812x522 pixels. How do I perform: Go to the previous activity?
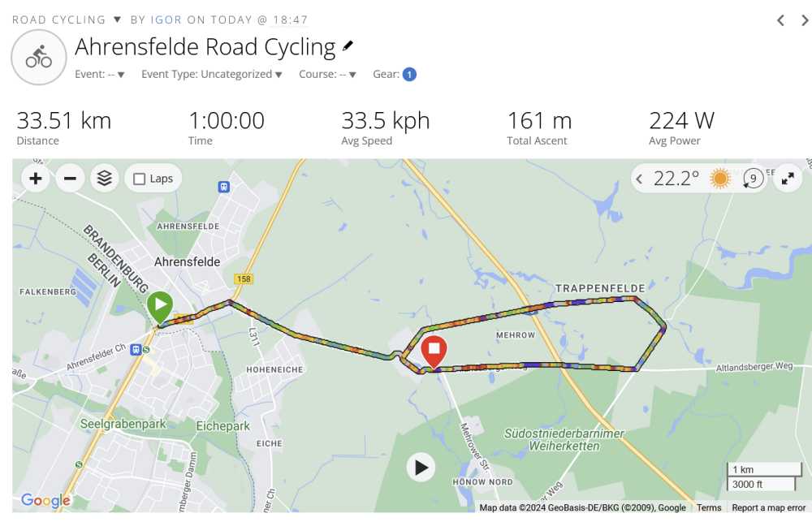click(780, 20)
